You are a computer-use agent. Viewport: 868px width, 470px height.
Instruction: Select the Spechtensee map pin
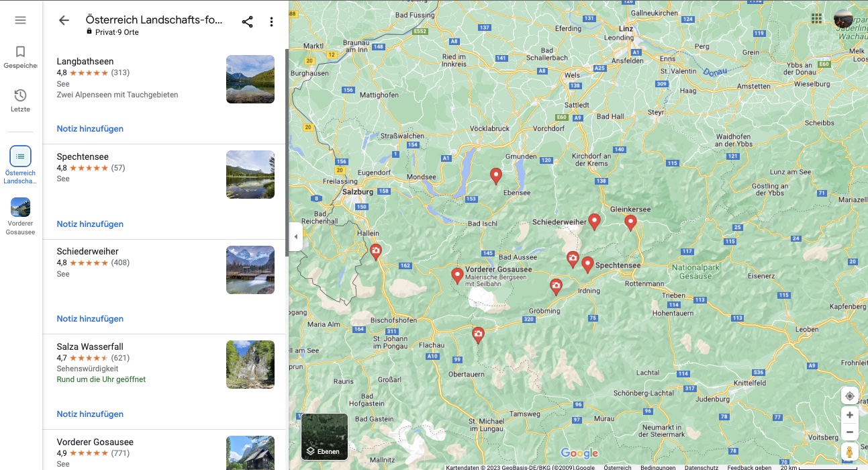(587, 265)
